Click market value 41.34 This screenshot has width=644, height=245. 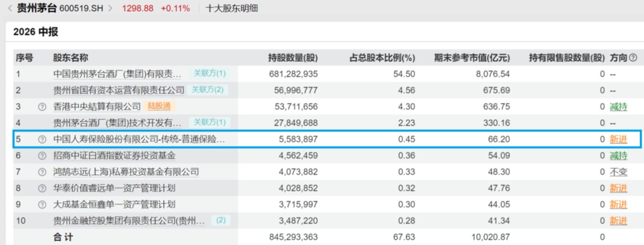[x=500, y=221]
